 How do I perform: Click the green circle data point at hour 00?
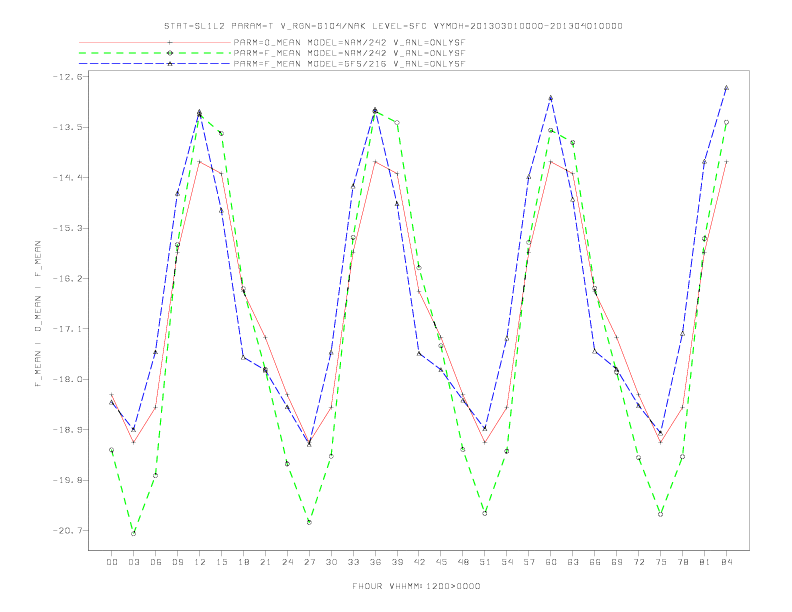point(112,449)
